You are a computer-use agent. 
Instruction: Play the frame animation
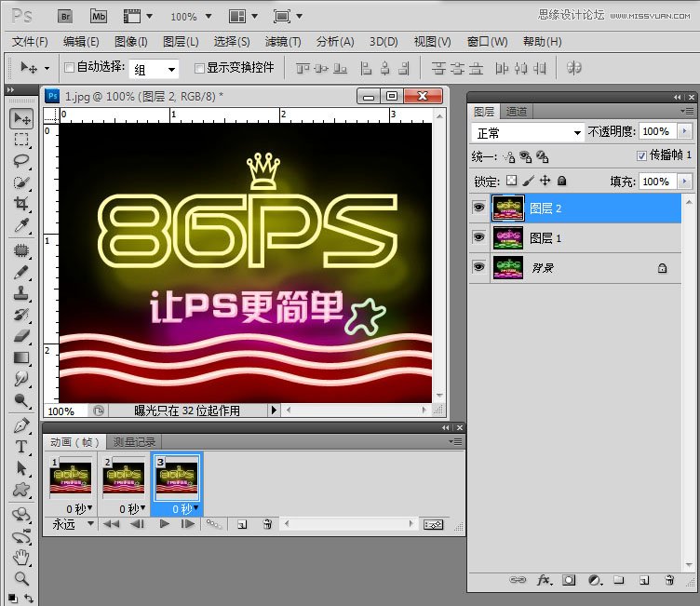tap(164, 525)
